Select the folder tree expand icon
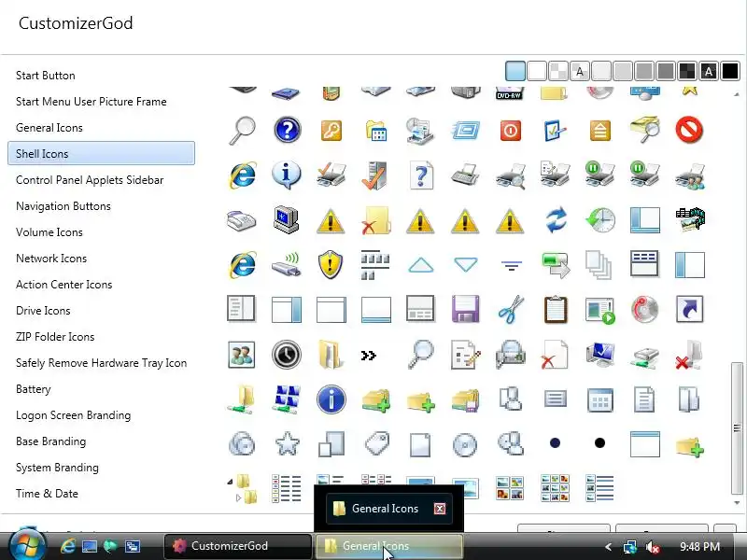This screenshot has height=560, width=747. 244,488
